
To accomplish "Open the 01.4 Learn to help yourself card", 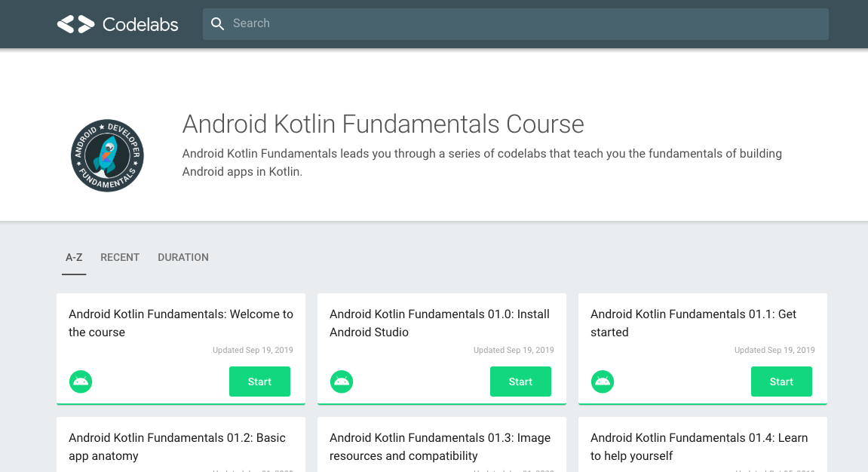I will pyautogui.click(x=703, y=445).
